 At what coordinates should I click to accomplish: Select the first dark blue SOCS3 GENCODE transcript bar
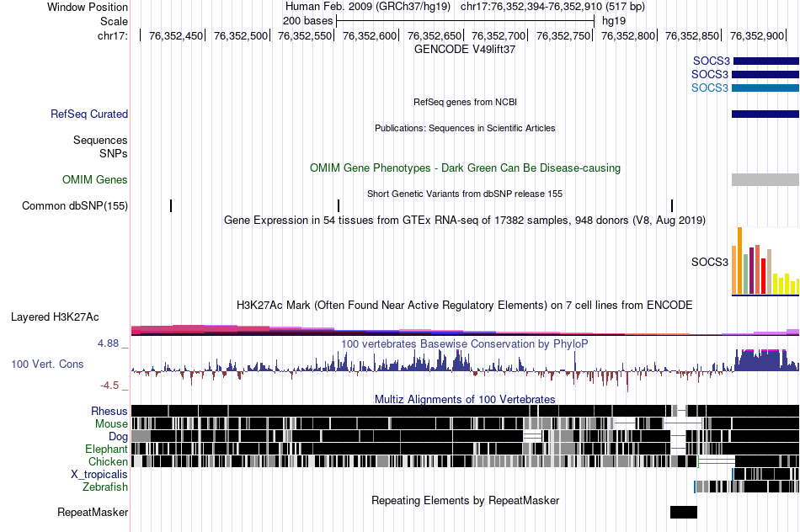(765, 61)
